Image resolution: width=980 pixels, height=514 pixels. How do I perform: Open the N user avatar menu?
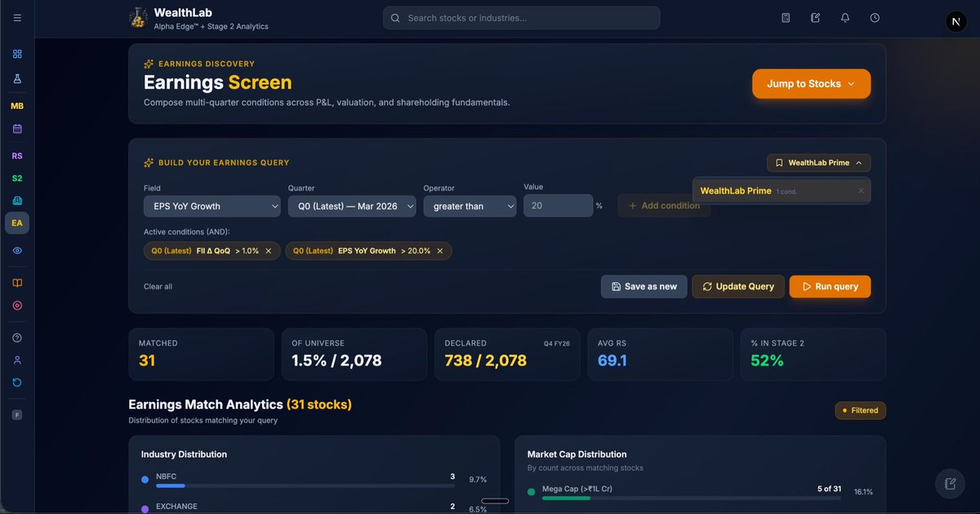[955, 23]
